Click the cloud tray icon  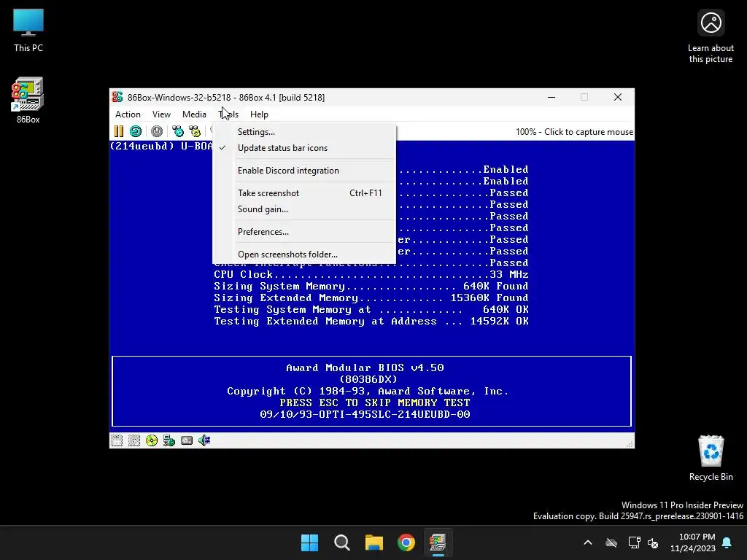point(611,542)
